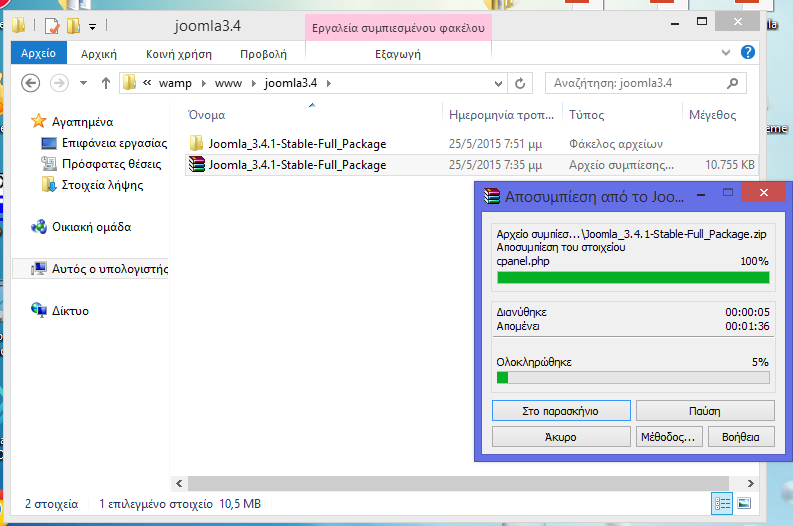Expand the ribbon with the chevron
Image resolution: width=793 pixels, height=526 pixels.
pyautogui.click(x=726, y=52)
